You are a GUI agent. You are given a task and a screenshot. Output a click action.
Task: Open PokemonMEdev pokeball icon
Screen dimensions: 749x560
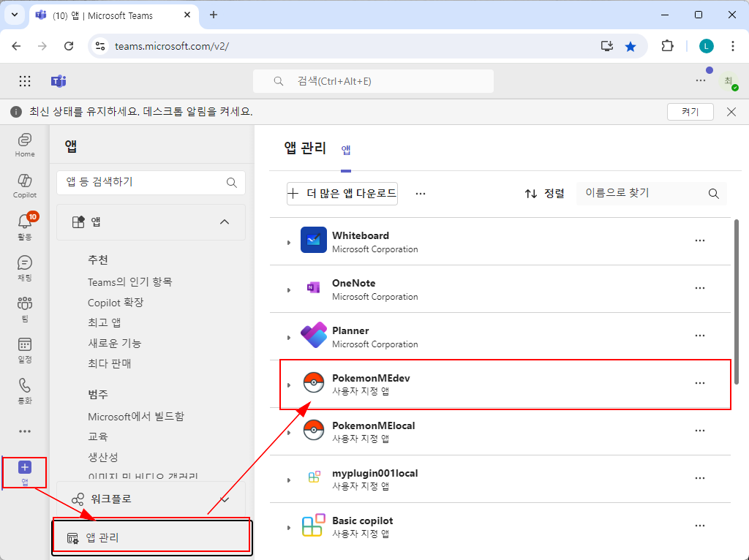(313, 382)
